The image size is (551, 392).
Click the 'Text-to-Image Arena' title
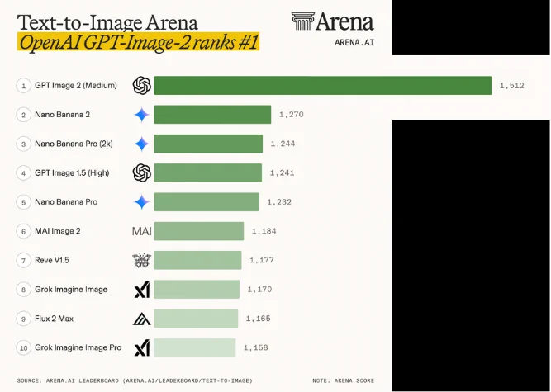tap(107, 22)
